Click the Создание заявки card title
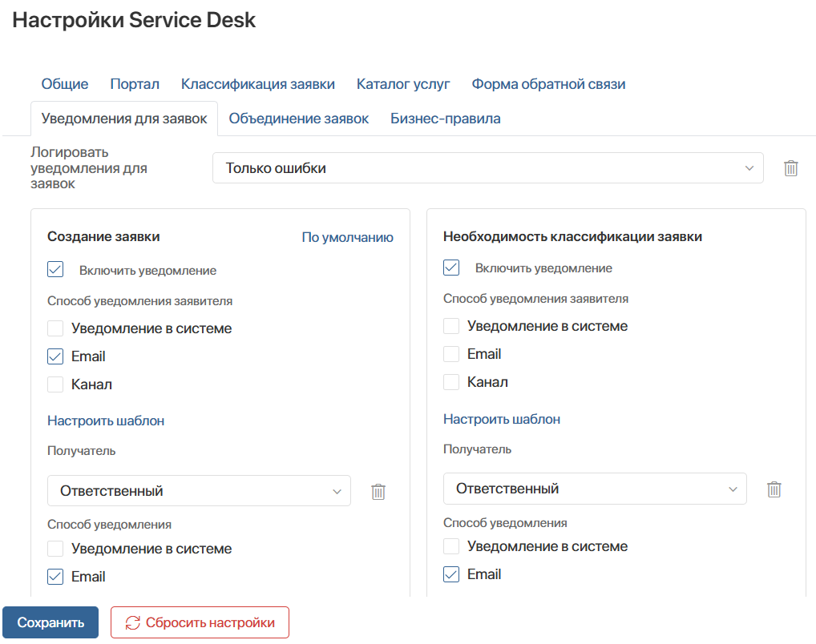This screenshot has height=644, width=816. [x=103, y=236]
